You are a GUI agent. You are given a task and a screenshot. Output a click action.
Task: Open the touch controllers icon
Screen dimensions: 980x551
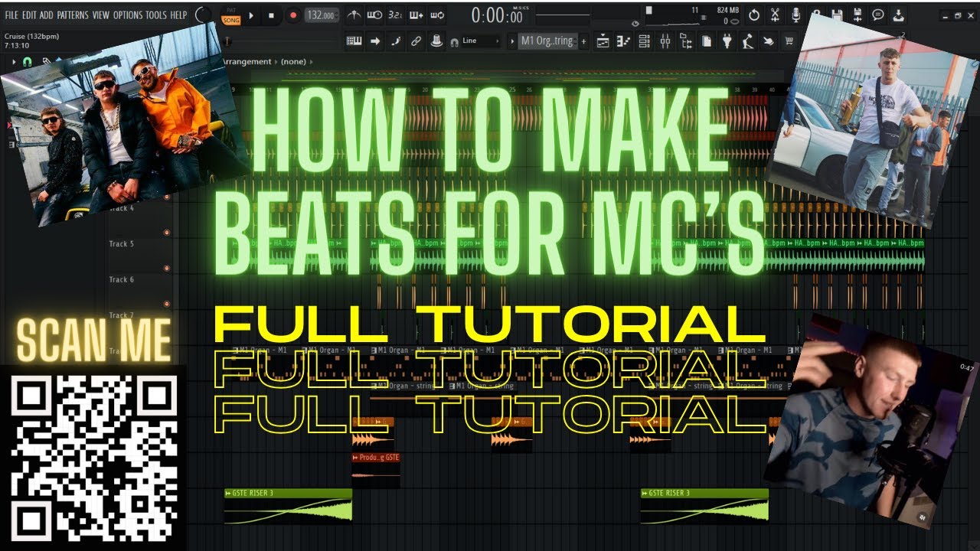768,41
